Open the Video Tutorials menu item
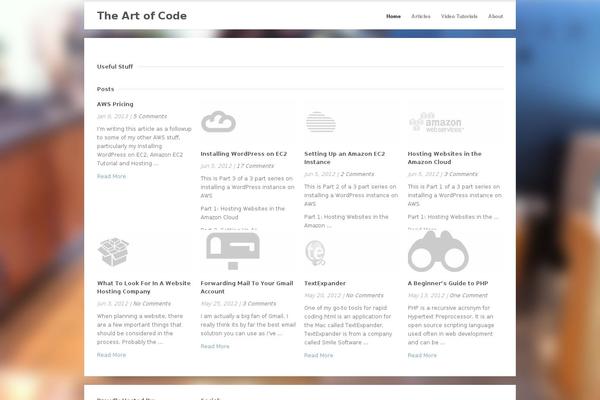The width and height of the screenshot is (600, 400). click(459, 16)
